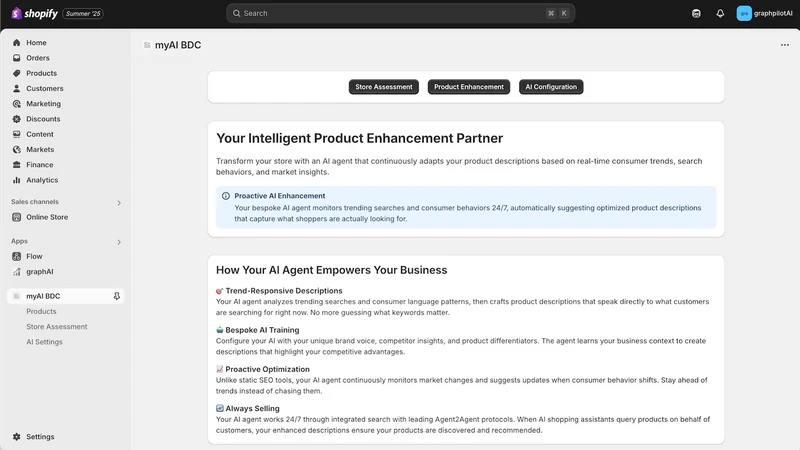Image resolution: width=800 pixels, height=450 pixels.
Task: Click app icon beside myAI BDC title
Action: 147,45
